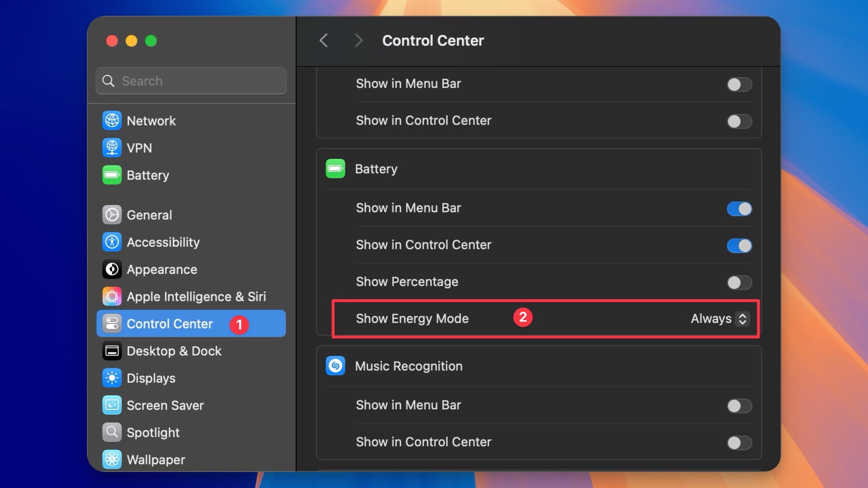This screenshot has width=868, height=488.
Task: Click the Desktop & Dock icon
Action: pyautogui.click(x=112, y=351)
